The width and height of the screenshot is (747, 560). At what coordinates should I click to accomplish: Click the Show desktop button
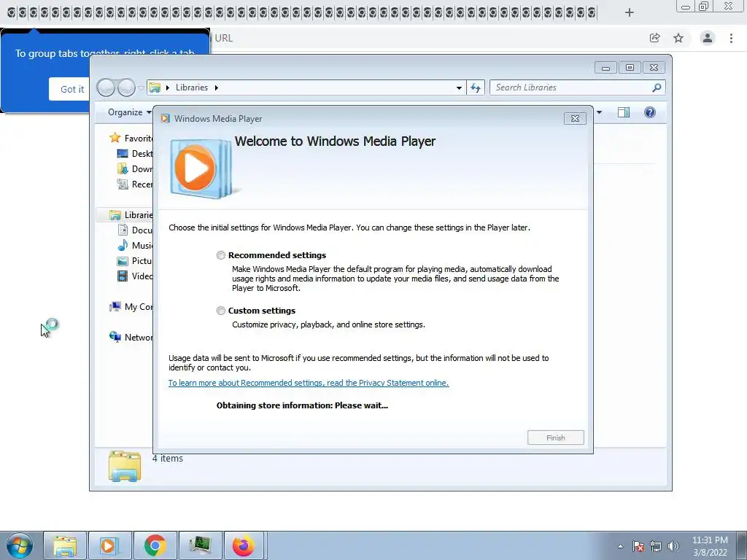click(x=742, y=545)
